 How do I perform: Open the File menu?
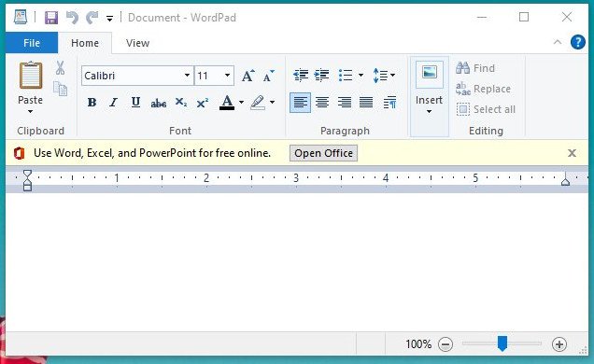point(32,43)
